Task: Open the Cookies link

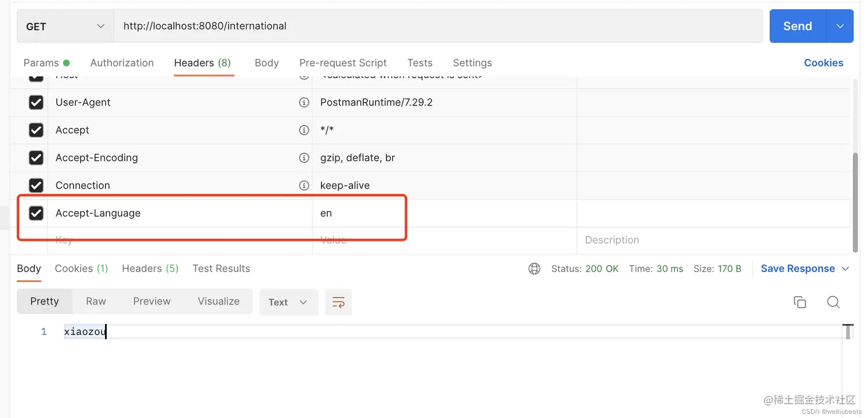Action: pos(824,63)
